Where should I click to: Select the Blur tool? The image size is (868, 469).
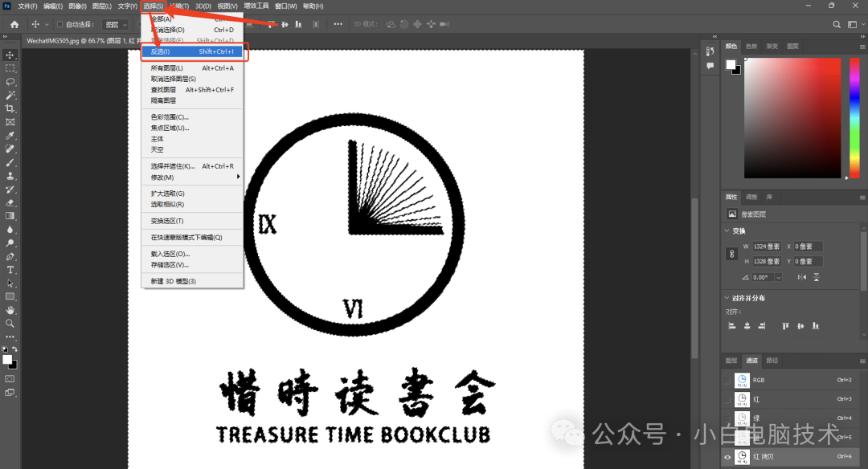click(10, 230)
